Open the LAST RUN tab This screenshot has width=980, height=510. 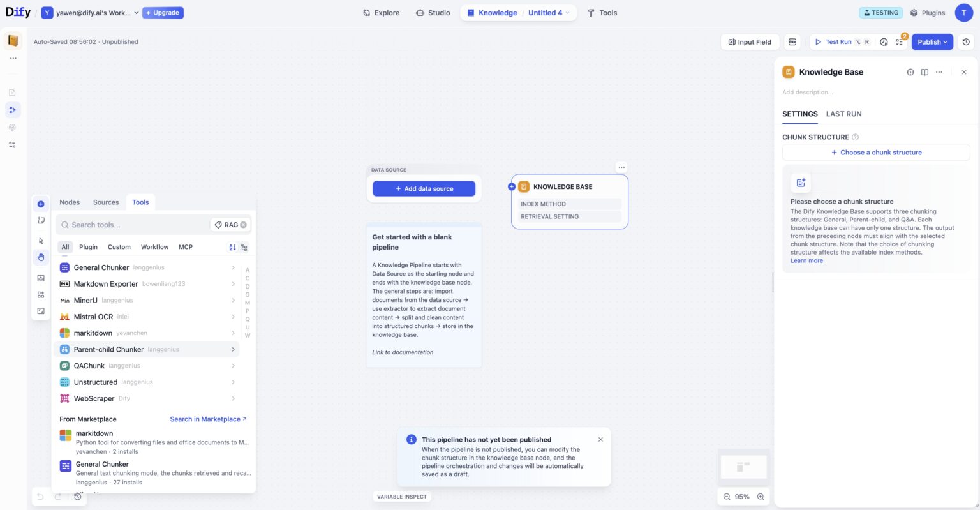click(x=843, y=114)
